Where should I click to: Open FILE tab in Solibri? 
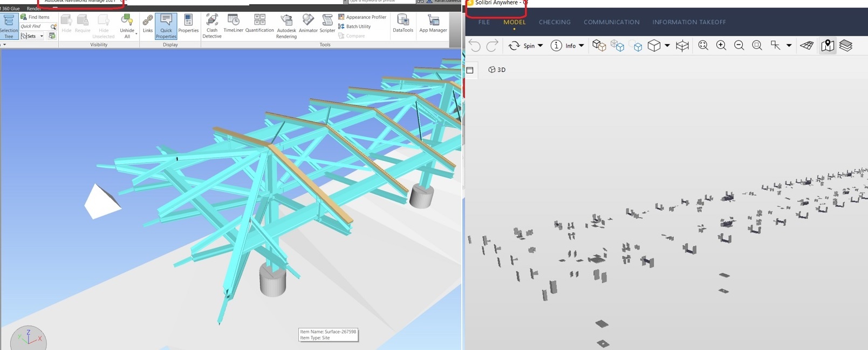[484, 22]
